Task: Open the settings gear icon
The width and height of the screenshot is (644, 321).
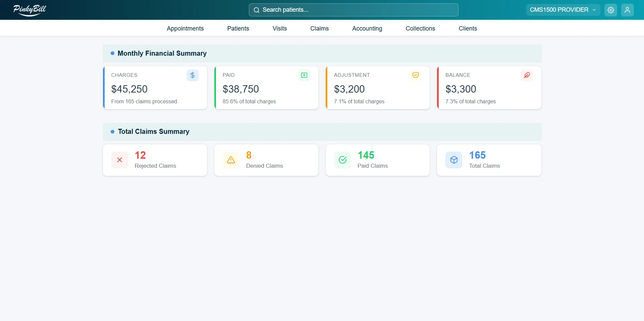Action: (610, 10)
